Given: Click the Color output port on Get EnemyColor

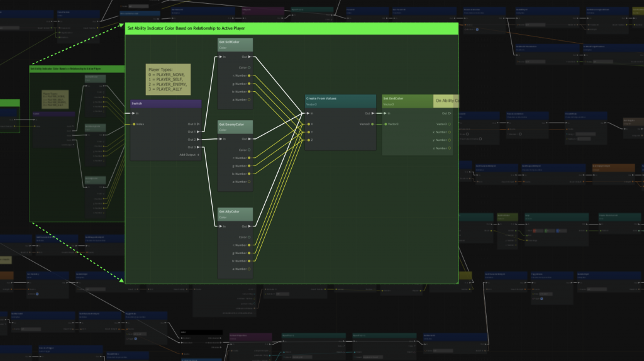Looking at the screenshot, I should 249,150.
